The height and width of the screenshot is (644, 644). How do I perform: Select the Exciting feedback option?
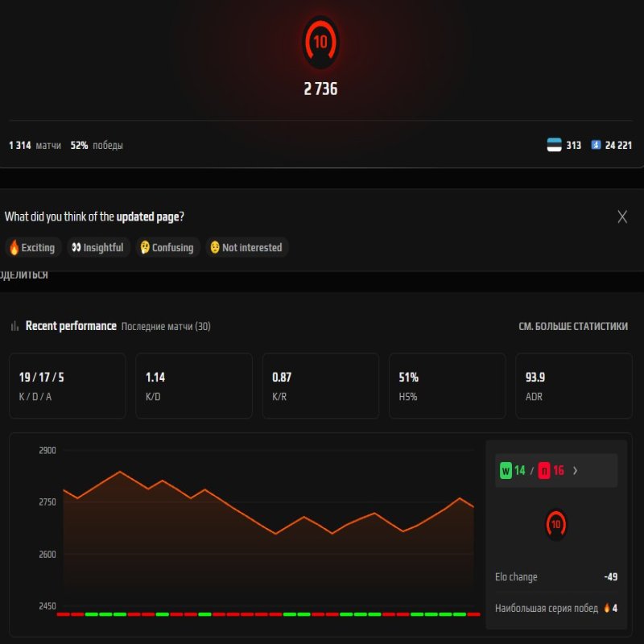[x=32, y=247]
